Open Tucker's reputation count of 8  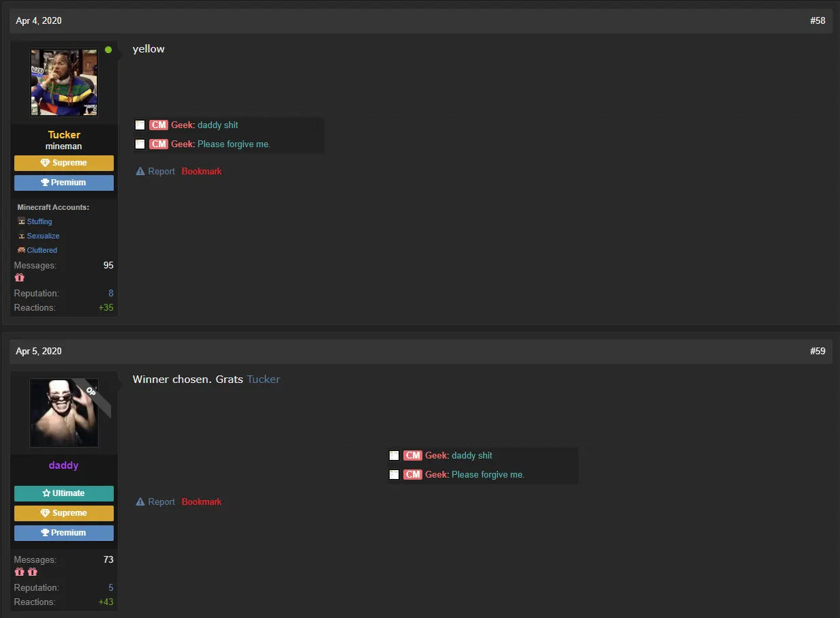pyautogui.click(x=110, y=294)
